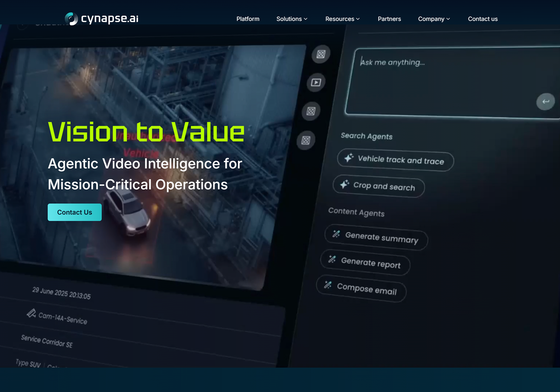Click the sparkle icon on Vehicle track
The height and width of the screenshot is (392, 560).
(x=349, y=158)
